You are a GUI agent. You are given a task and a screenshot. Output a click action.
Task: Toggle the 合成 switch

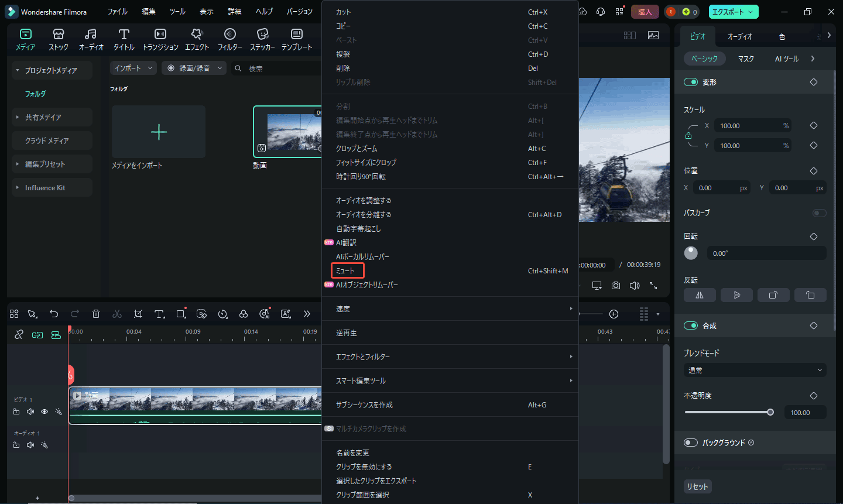(x=691, y=325)
